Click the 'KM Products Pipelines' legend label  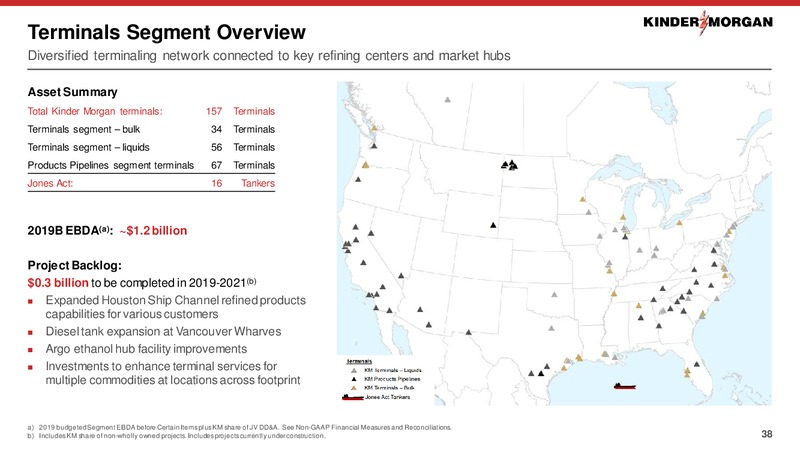(392, 379)
